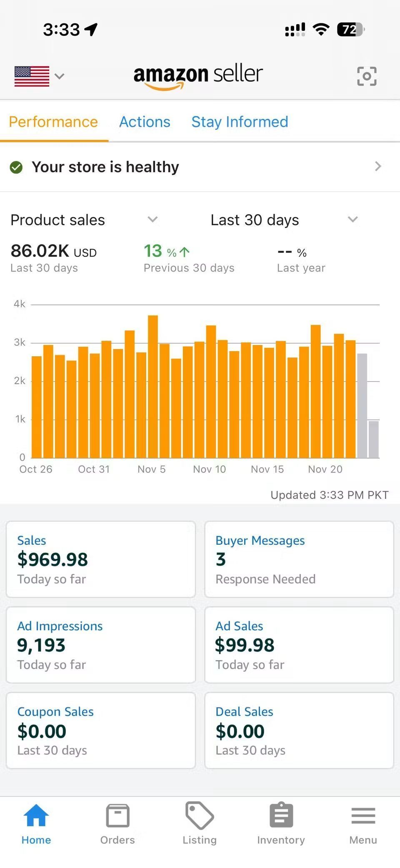Open the Home tab icon
The height and width of the screenshot is (868, 400).
[36, 815]
